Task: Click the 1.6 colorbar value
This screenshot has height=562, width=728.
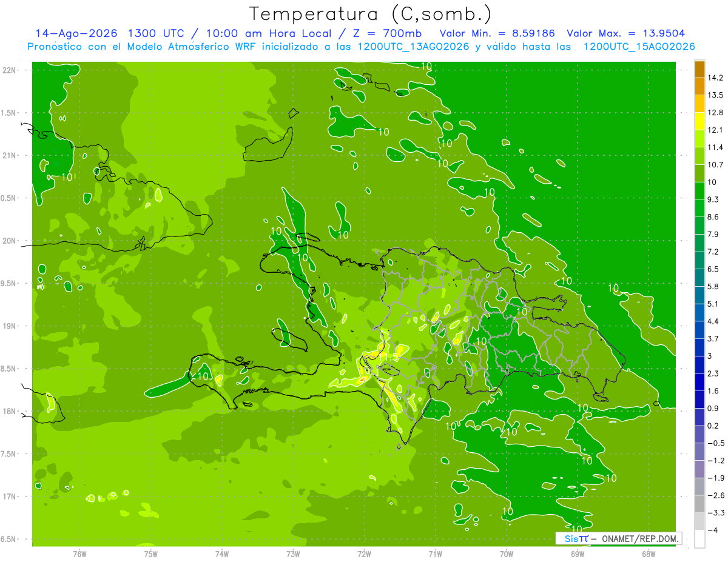Action: 713,391
